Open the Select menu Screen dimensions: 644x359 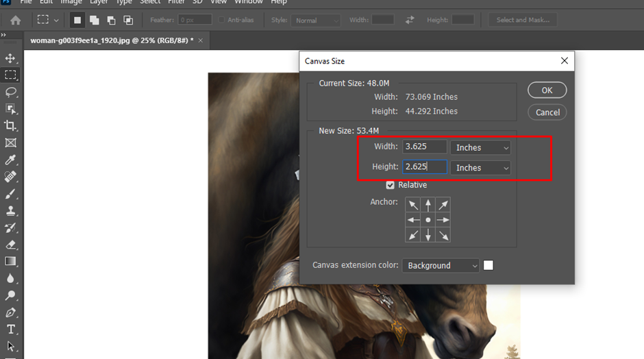(150, 2)
